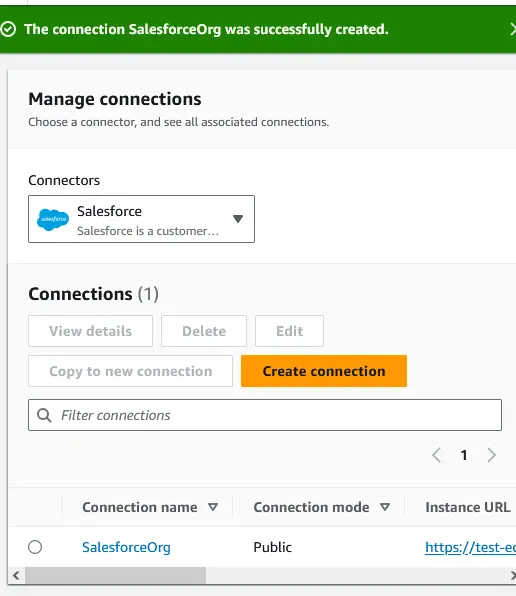The width and height of the screenshot is (516, 596).
Task: Focus the Filter connections search field
Action: point(265,415)
